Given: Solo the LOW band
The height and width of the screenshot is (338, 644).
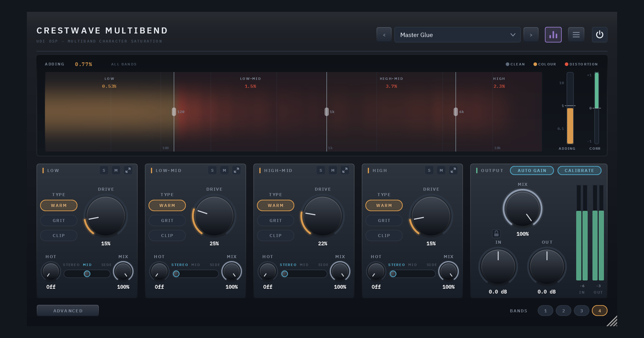Looking at the screenshot, I should pos(104,170).
